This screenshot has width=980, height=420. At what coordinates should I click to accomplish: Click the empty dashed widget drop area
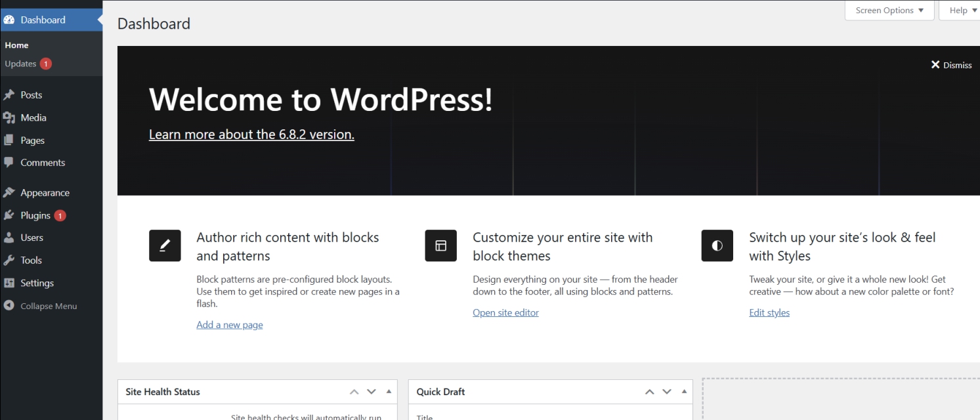pyautogui.click(x=841, y=399)
